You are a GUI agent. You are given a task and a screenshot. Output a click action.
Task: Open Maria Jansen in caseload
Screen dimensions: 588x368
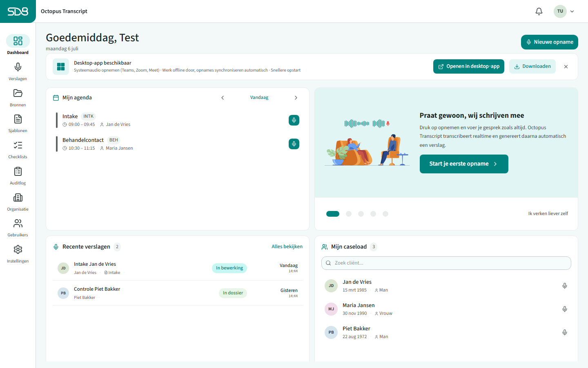[446, 309]
